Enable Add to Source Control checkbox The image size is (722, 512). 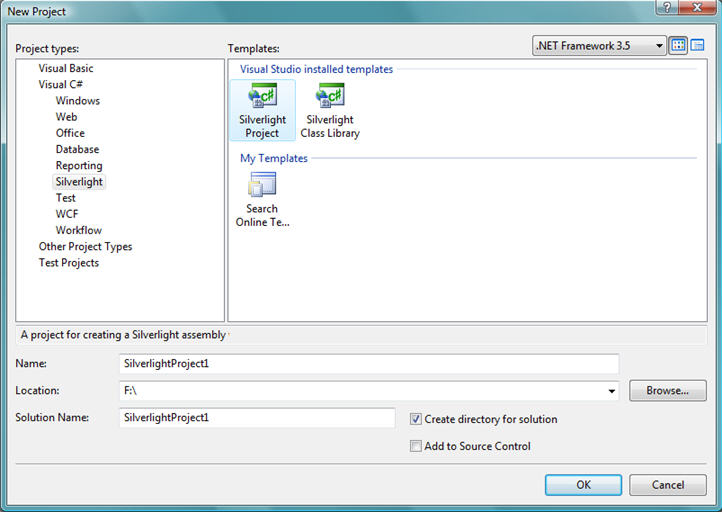[416, 446]
